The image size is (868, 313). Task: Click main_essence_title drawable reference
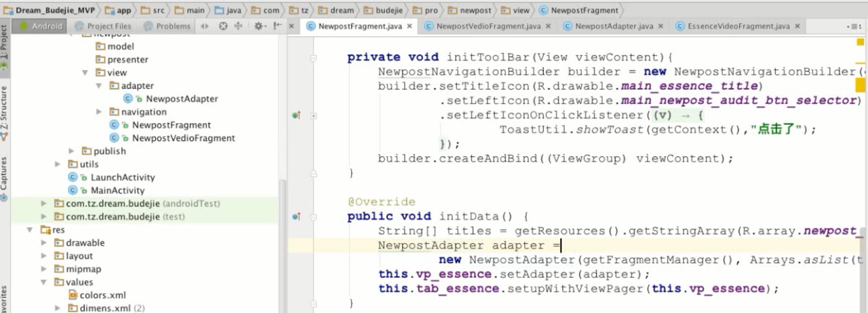coord(689,86)
